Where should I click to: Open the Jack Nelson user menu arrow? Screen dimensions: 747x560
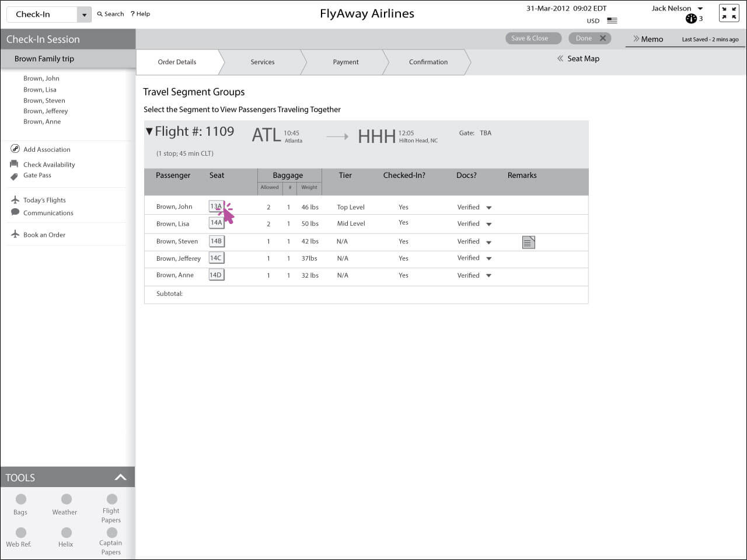pyautogui.click(x=700, y=9)
